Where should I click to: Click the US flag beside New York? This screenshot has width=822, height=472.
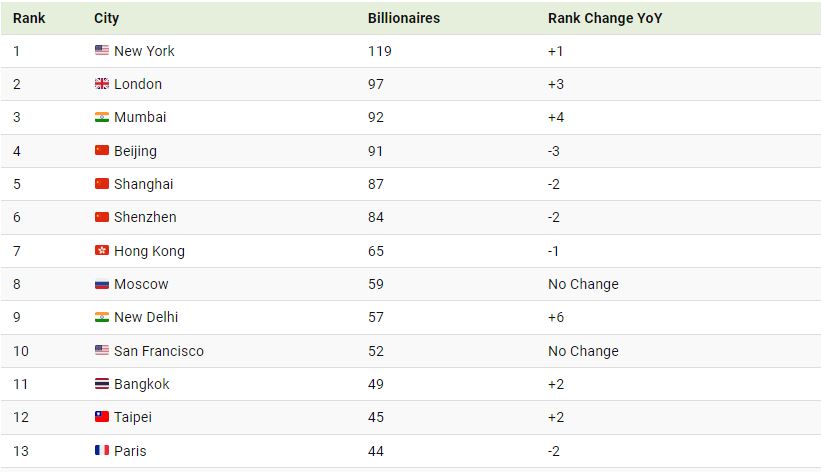point(101,51)
